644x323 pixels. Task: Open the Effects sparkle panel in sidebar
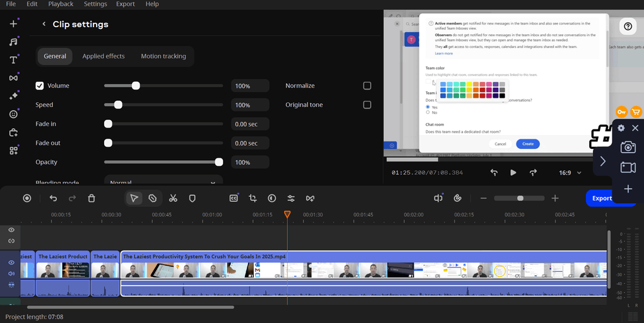point(13,96)
